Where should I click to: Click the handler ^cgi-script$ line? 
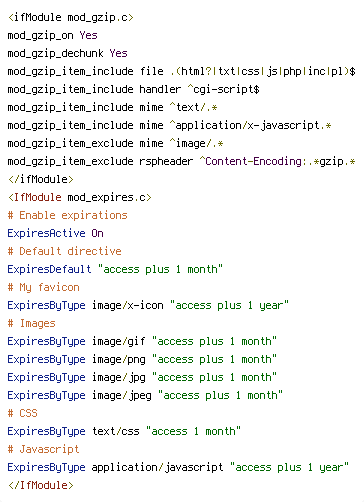[x=133, y=89]
